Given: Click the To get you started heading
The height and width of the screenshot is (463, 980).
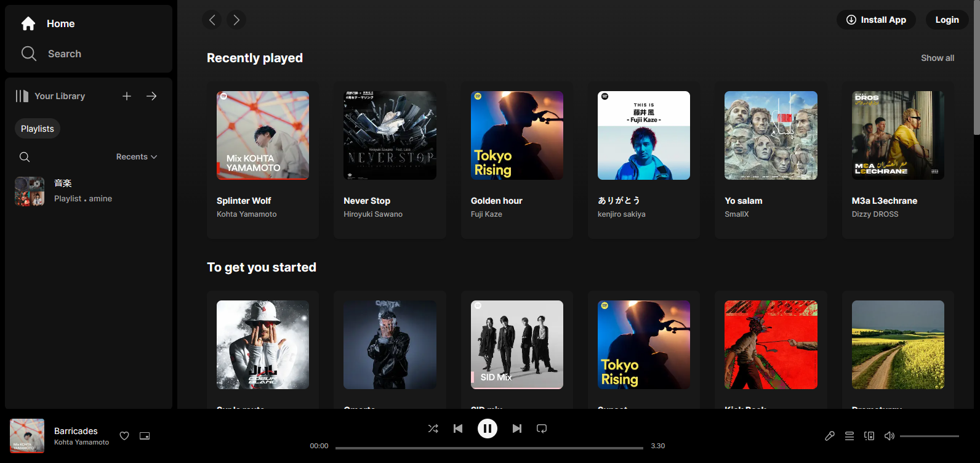Looking at the screenshot, I should click(262, 267).
